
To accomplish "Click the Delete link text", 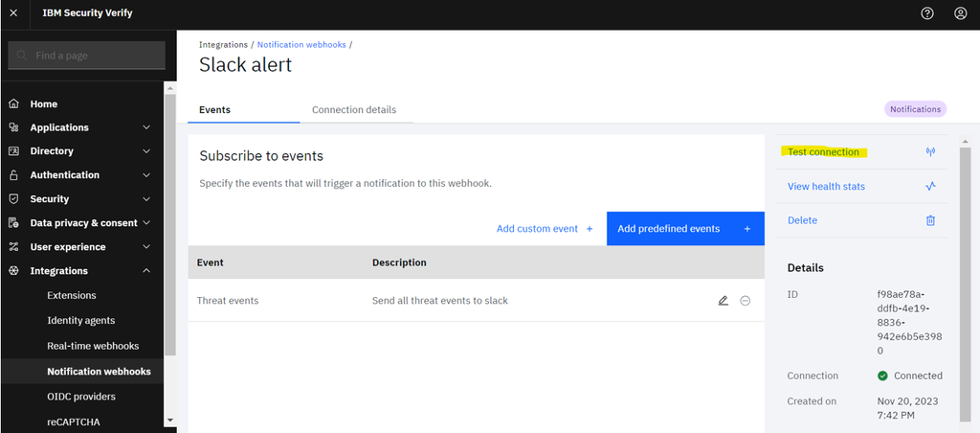I will click(x=802, y=220).
